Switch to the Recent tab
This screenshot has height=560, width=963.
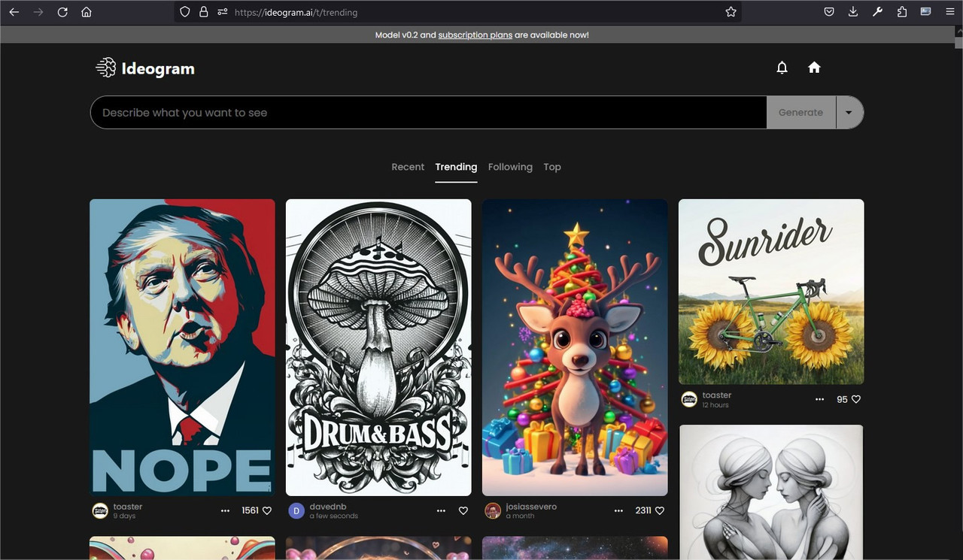point(408,167)
